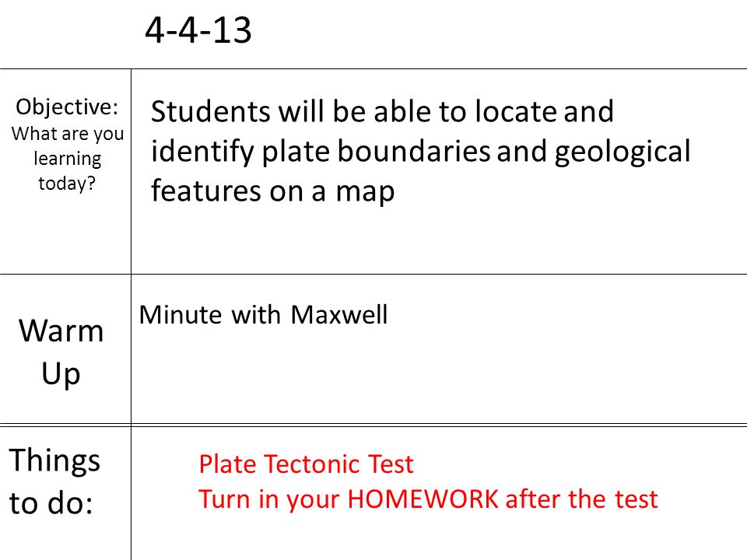Click the word HOMEWORK in red
Viewport: 747px width, 560px height.
click(x=423, y=499)
